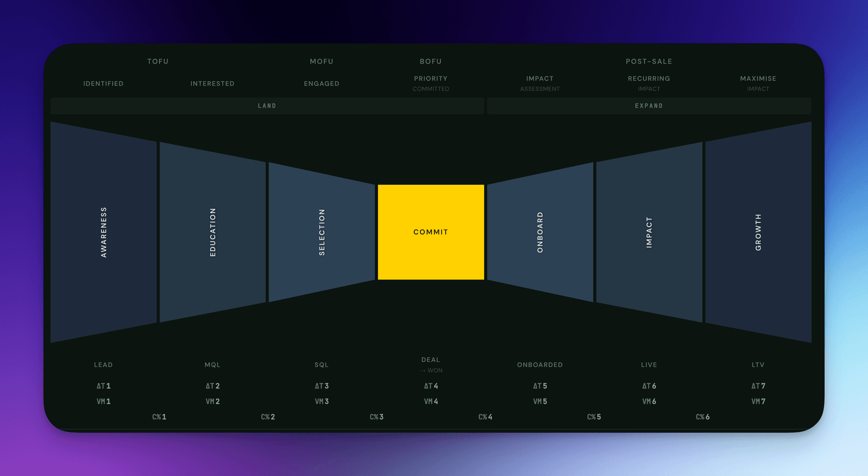The width and height of the screenshot is (868, 476).
Task: Select the AWARENESS funnel segment
Action: coord(104,232)
